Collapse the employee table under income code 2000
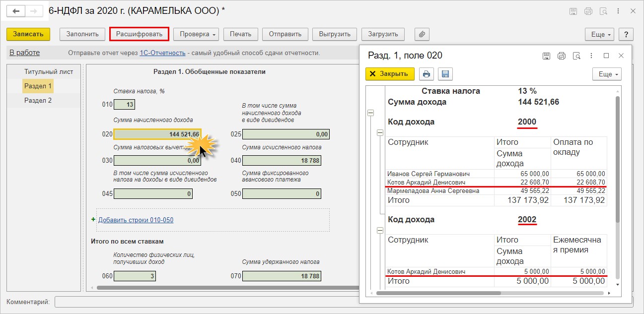644x314 pixels. point(380,132)
